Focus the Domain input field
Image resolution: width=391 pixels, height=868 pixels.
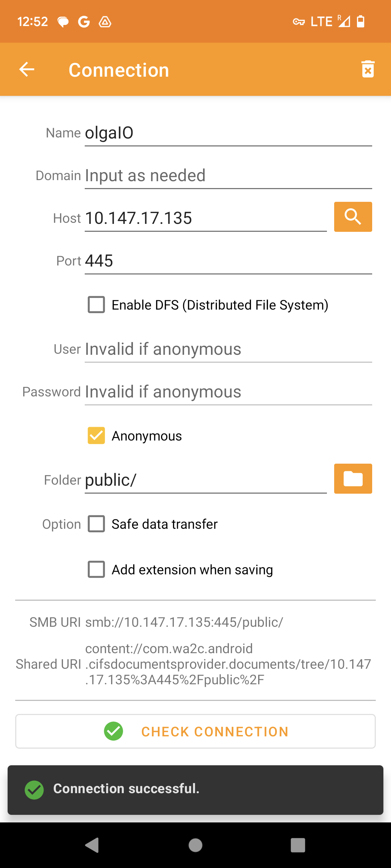tap(228, 176)
